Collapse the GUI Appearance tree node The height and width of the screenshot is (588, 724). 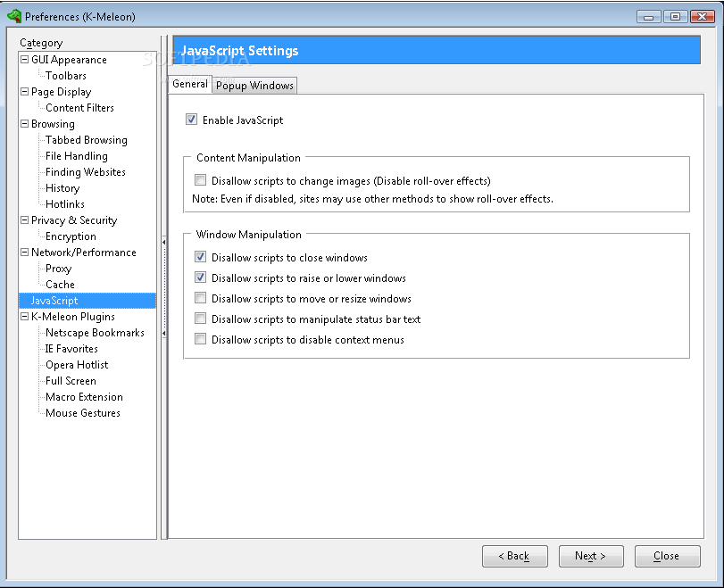(x=24, y=60)
